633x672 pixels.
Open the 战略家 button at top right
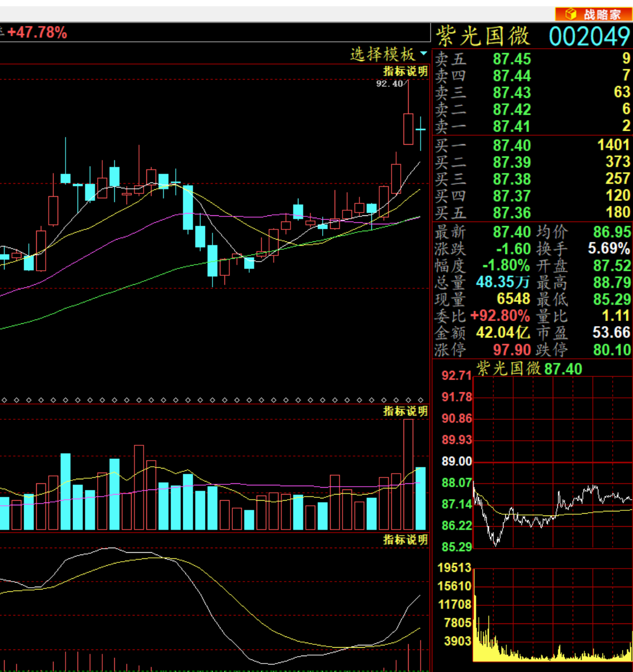tap(593, 14)
